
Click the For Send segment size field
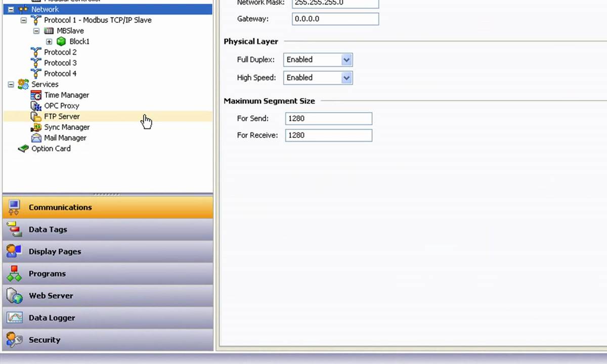(x=329, y=119)
